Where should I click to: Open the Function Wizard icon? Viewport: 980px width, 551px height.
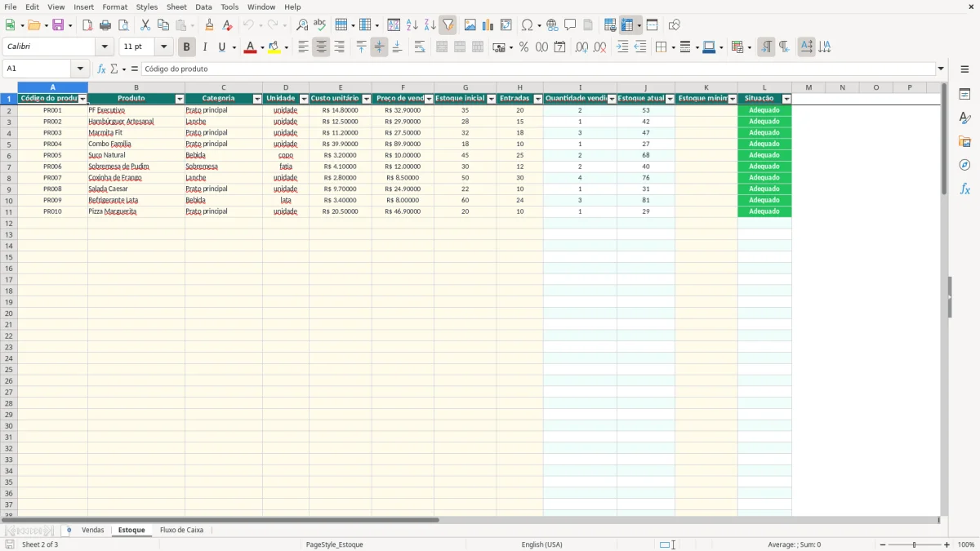101,69
